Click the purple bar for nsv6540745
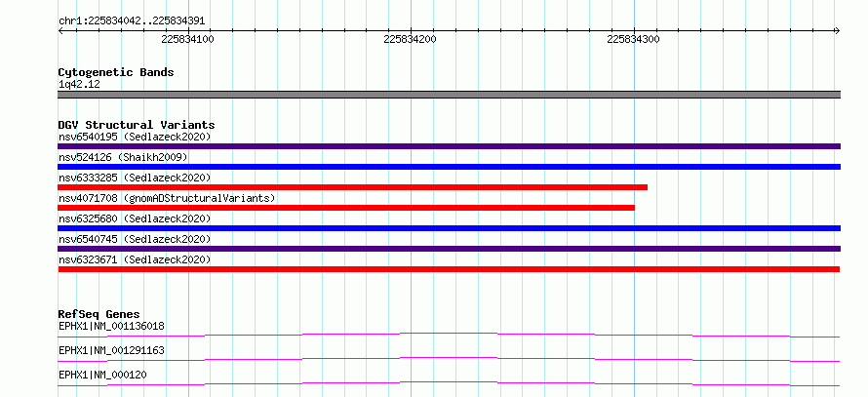This screenshot has width=868, height=397. (450, 249)
